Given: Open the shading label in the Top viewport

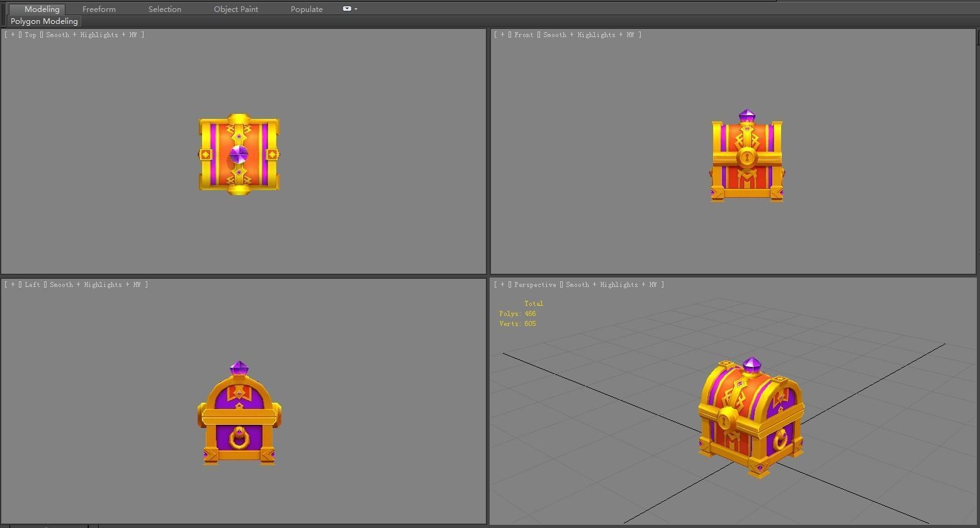Looking at the screenshot, I should 91,35.
